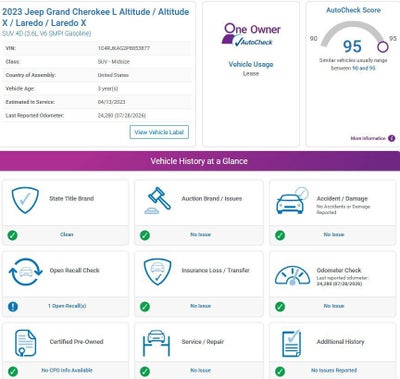Click the Lease usage text
This screenshot has height=379, width=400.
(x=251, y=74)
